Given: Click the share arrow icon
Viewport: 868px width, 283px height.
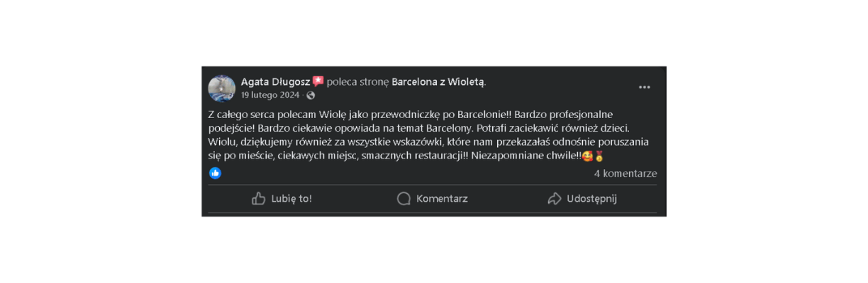Looking at the screenshot, I should [554, 199].
